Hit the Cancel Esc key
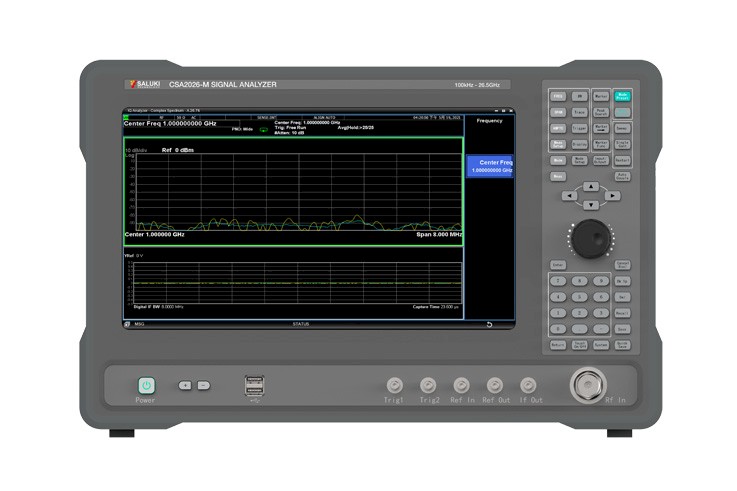 [x=623, y=265]
